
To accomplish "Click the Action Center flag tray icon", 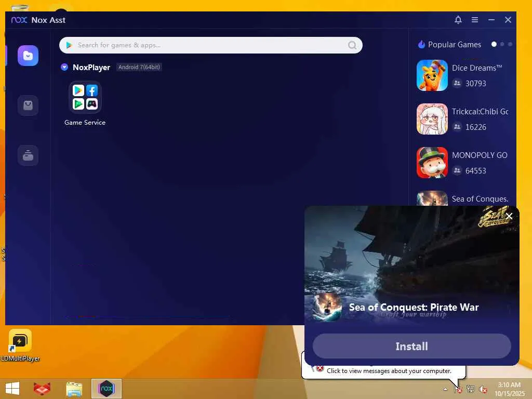I will pos(458,389).
